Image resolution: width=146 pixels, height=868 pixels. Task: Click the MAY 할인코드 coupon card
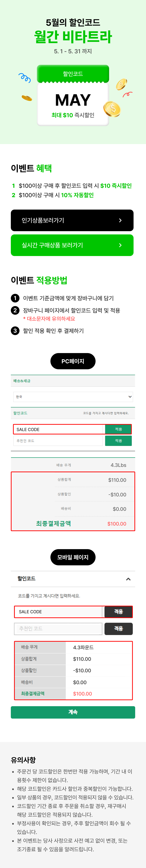(73, 95)
